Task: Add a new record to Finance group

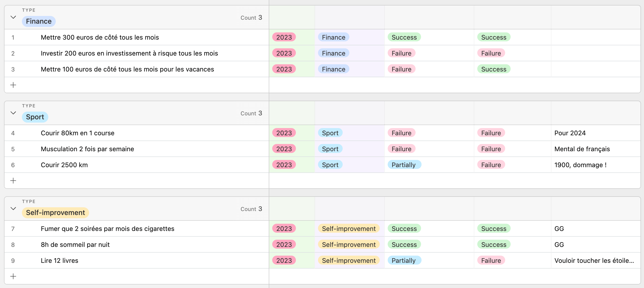Action: [x=13, y=85]
